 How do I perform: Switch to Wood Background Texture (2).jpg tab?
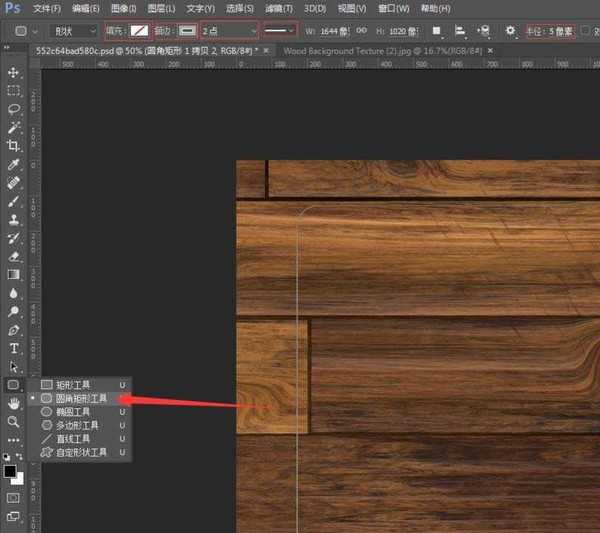[x=372, y=49]
